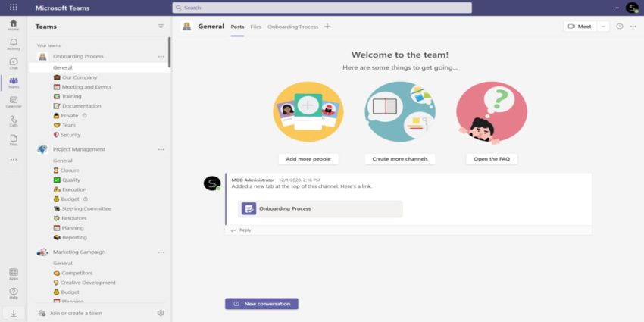Click the MOD Administrator message avatar
This screenshot has height=322, width=644.
tap(212, 183)
